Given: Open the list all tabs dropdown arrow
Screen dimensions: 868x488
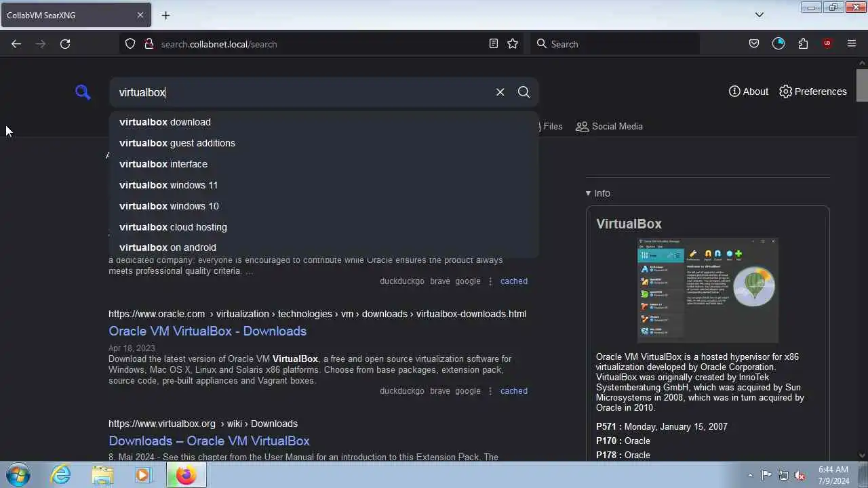Looking at the screenshot, I should click(x=759, y=15).
